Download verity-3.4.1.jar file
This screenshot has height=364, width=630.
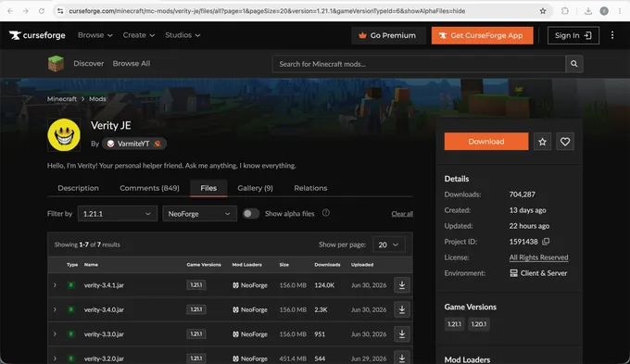point(402,285)
